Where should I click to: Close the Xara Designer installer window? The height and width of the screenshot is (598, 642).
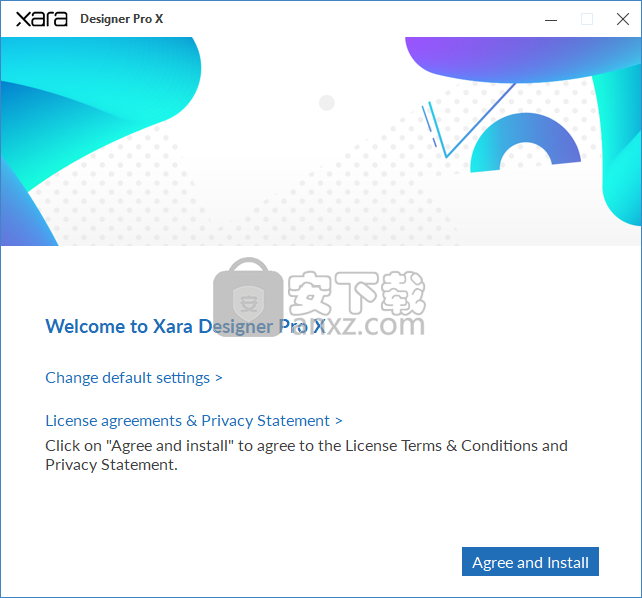[623, 19]
